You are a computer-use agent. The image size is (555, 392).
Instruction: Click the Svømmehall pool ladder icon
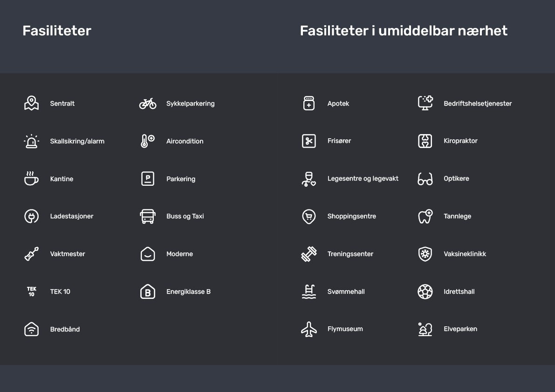tap(309, 291)
